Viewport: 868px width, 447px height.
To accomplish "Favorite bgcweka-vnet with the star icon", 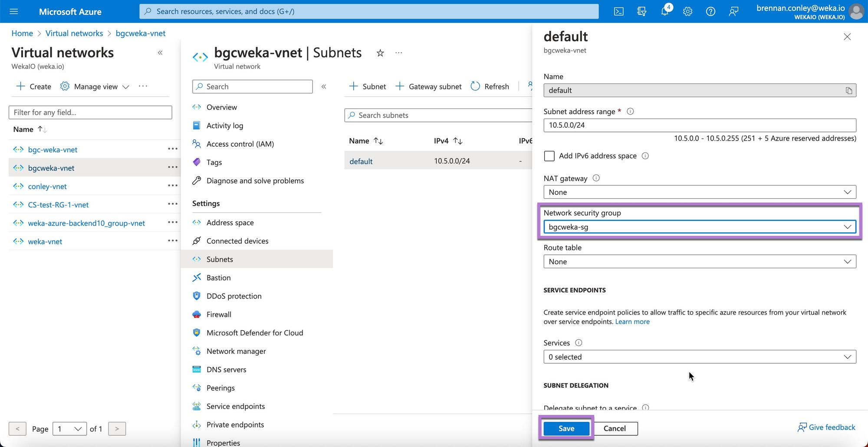I will point(380,53).
